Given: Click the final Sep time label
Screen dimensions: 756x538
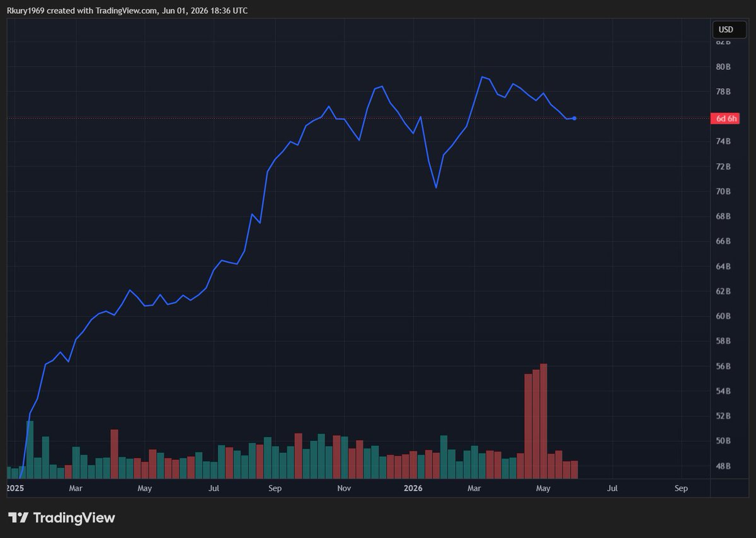Looking at the screenshot, I should (681, 488).
